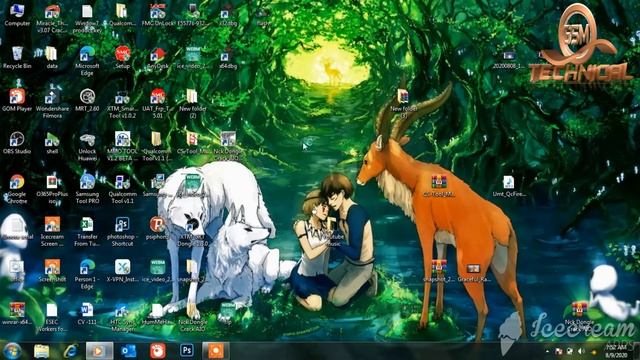The image size is (640, 360).
Task: Run the X-VPN installer icon
Action: coord(122,271)
